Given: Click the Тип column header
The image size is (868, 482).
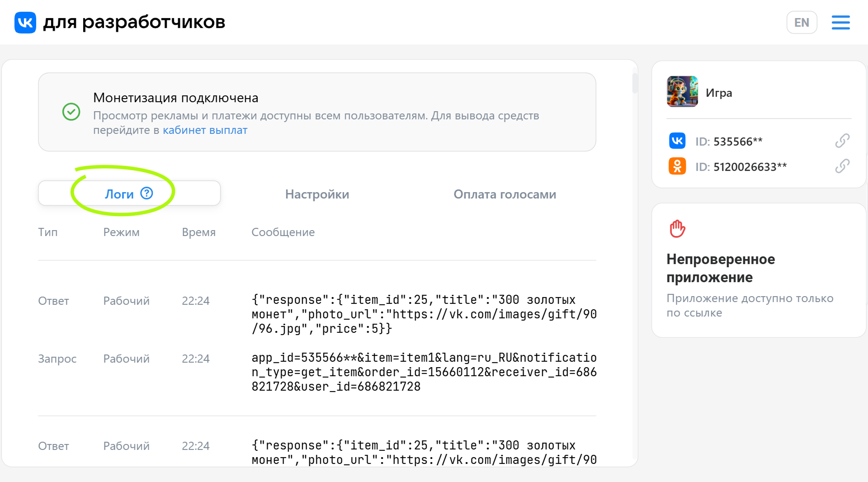Looking at the screenshot, I should click(48, 232).
